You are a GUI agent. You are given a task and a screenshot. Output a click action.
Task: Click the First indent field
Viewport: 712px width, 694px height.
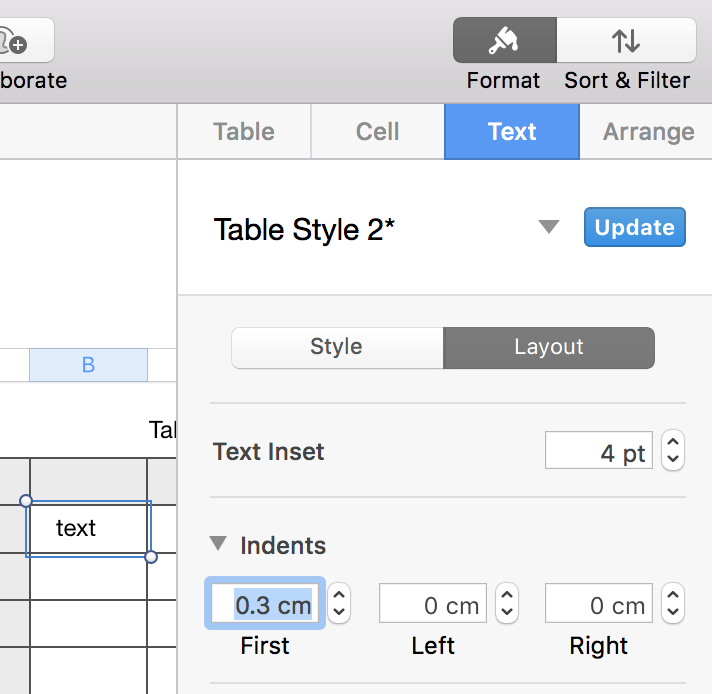265,605
